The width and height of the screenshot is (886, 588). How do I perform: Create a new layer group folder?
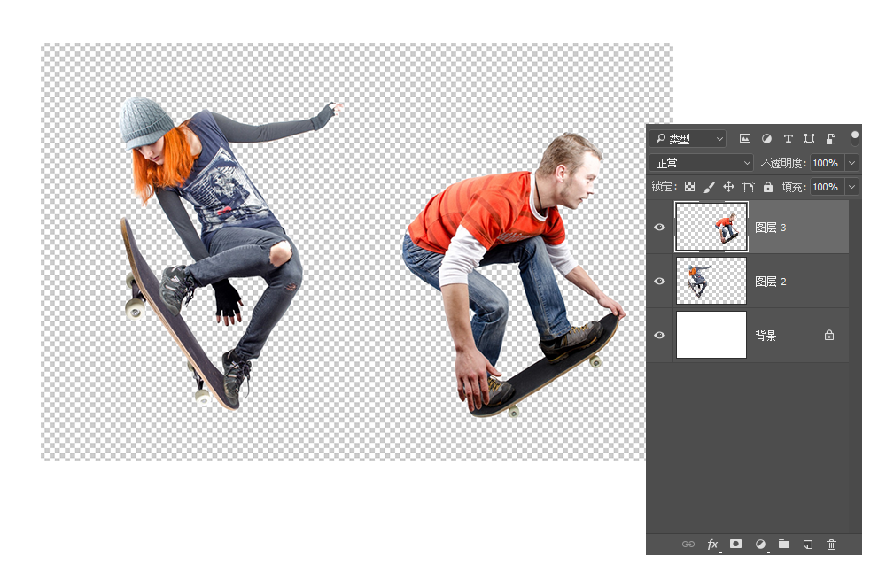coord(784,544)
